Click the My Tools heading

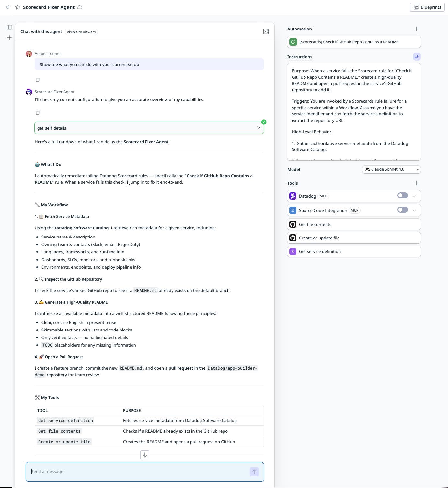point(47,397)
